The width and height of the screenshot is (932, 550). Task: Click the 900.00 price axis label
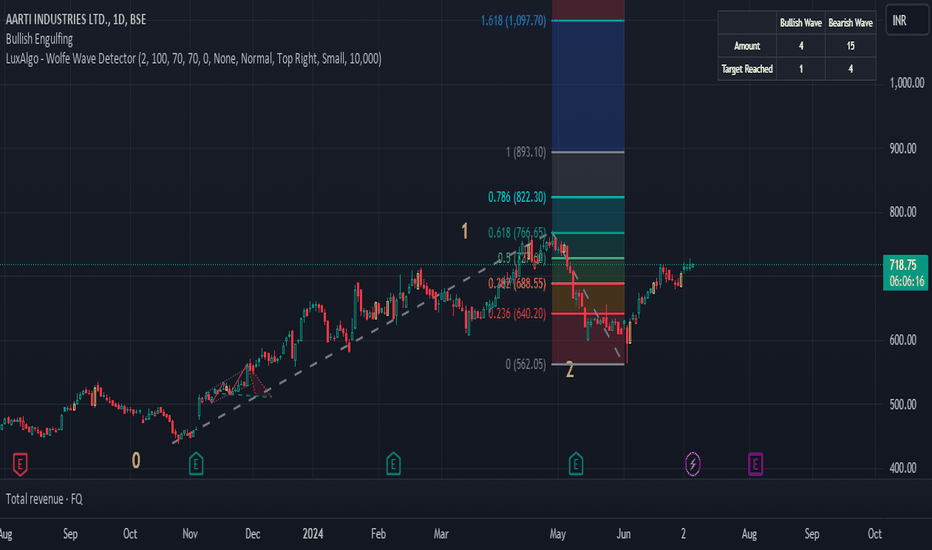903,149
